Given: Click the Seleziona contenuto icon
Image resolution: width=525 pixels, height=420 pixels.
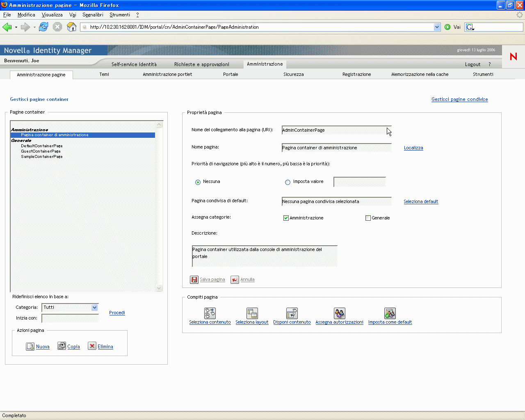Looking at the screenshot, I should pos(210,313).
